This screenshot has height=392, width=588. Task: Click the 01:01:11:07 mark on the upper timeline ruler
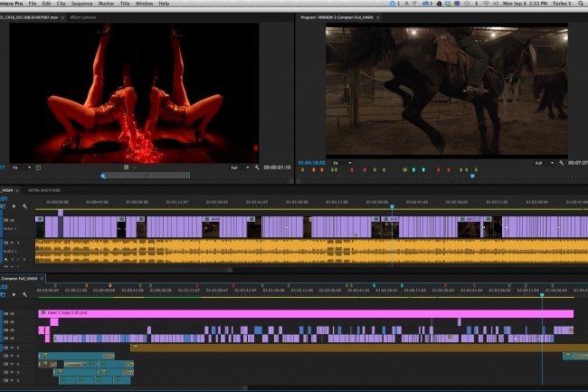coord(177,202)
